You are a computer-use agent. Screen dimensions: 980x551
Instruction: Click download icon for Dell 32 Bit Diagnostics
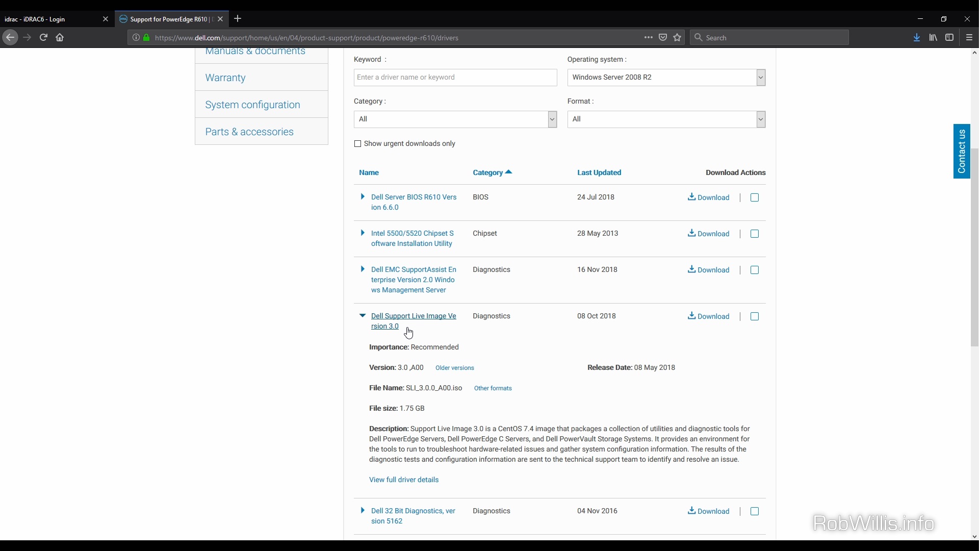pyautogui.click(x=692, y=511)
